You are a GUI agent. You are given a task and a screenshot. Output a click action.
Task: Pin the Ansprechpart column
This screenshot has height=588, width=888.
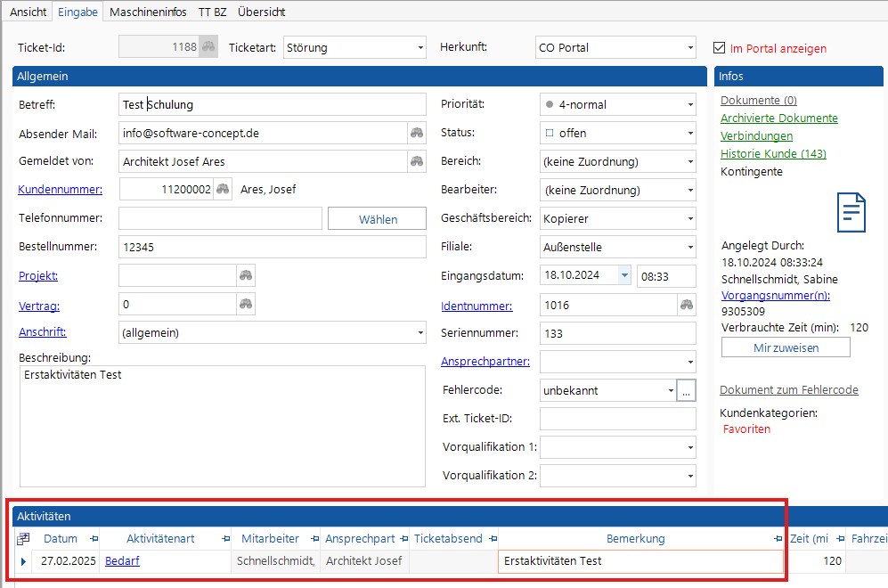403,539
